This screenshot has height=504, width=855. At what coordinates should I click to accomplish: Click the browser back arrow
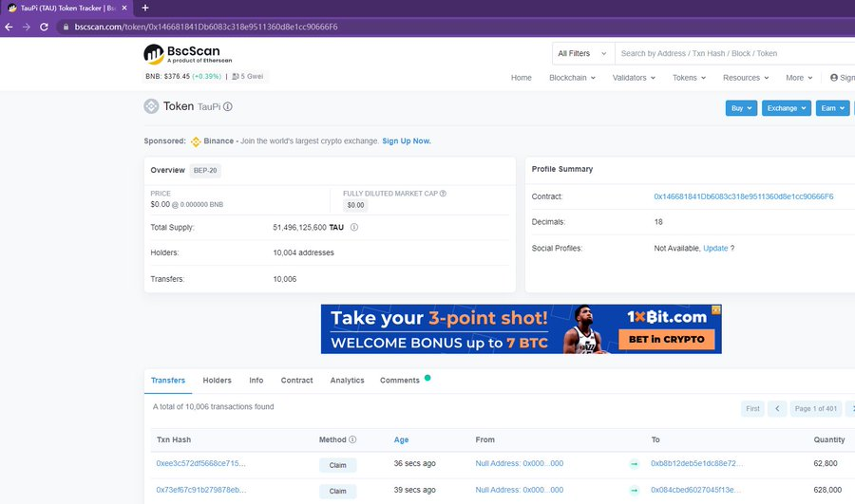(x=9, y=27)
